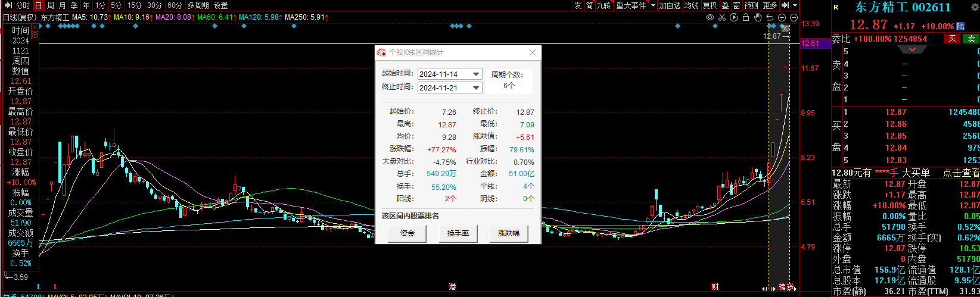Click 点击查看 link for large buy order

pos(960,173)
